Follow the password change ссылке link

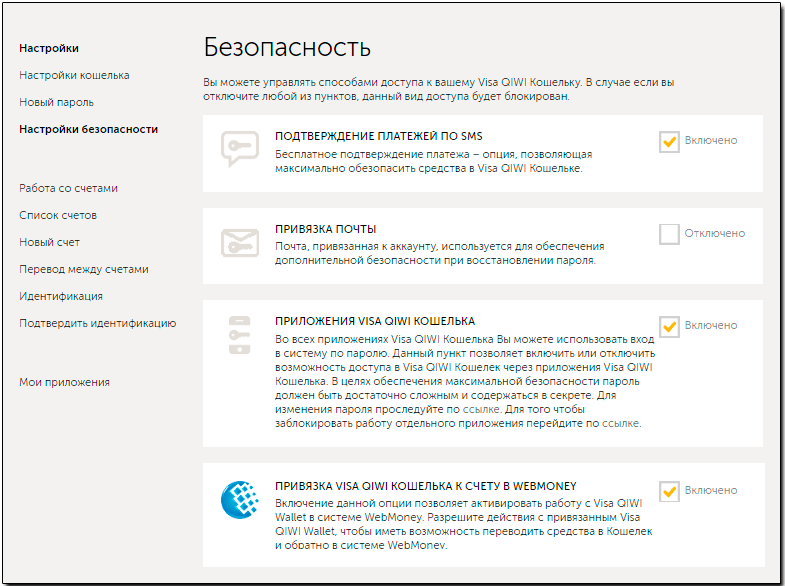481,409
